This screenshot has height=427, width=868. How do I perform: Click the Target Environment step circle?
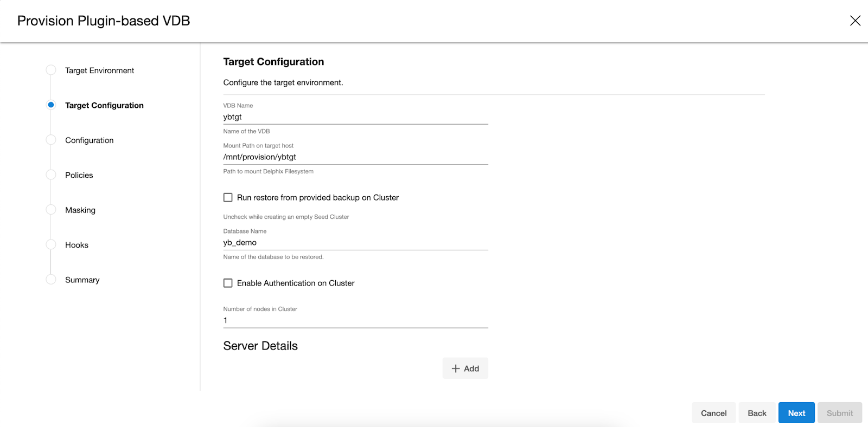(51, 70)
